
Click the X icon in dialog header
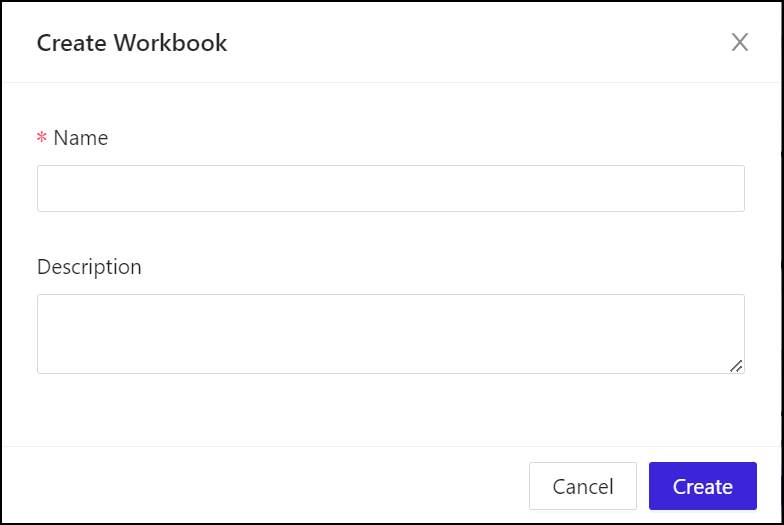(x=739, y=42)
